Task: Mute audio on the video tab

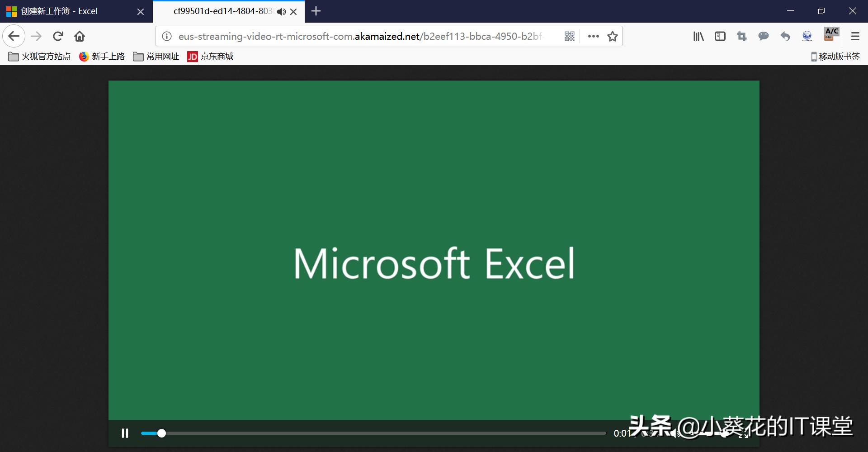Action: pos(281,11)
